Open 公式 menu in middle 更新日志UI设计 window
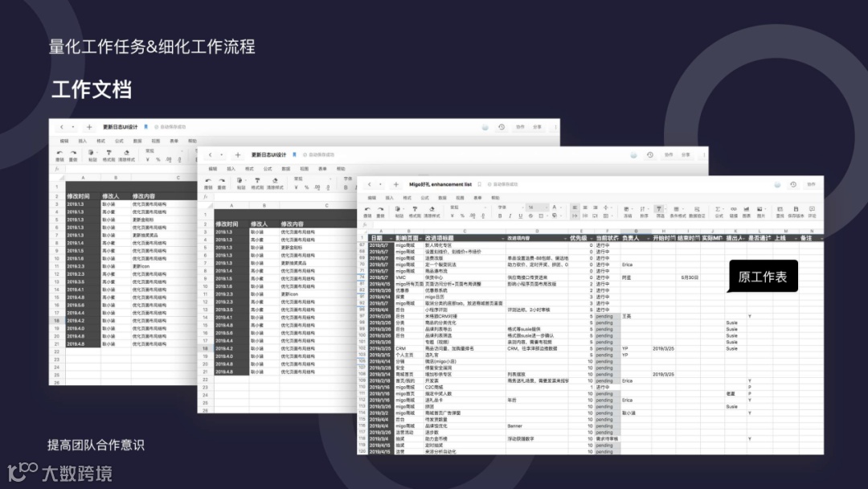Viewport: 868px width, 489px height. (x=268, y=169)
